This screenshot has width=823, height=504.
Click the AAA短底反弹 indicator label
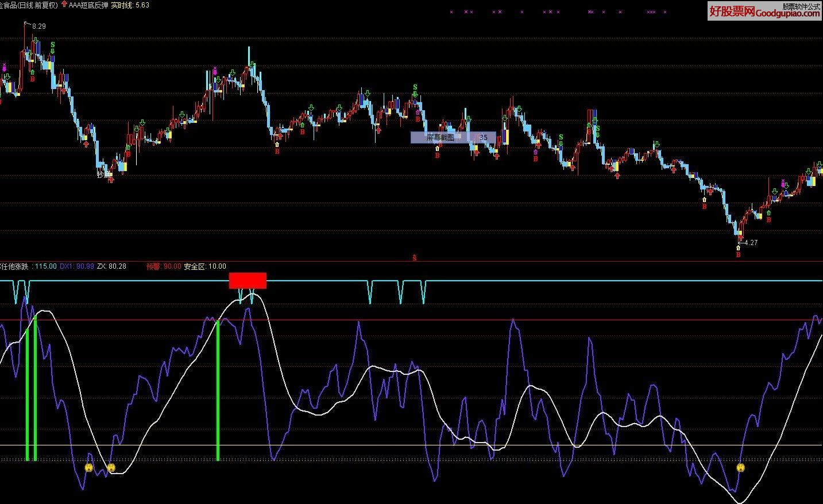point(88,5)
